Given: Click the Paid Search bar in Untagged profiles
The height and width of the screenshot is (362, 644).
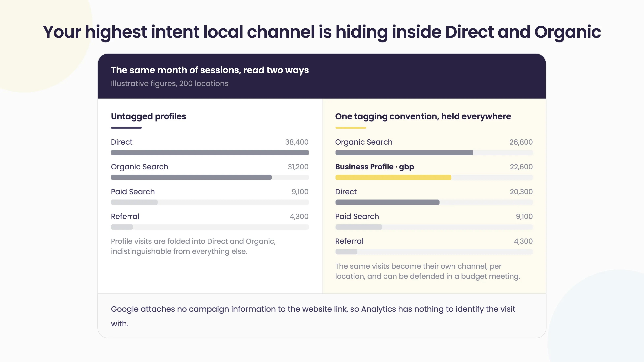Looking at the screenshot, I should tap(210, 202).
